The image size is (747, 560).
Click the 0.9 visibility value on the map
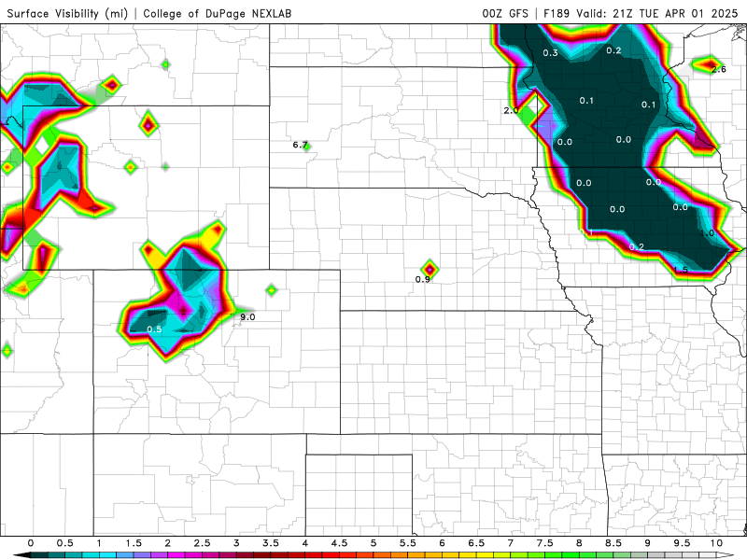point(423,279)
